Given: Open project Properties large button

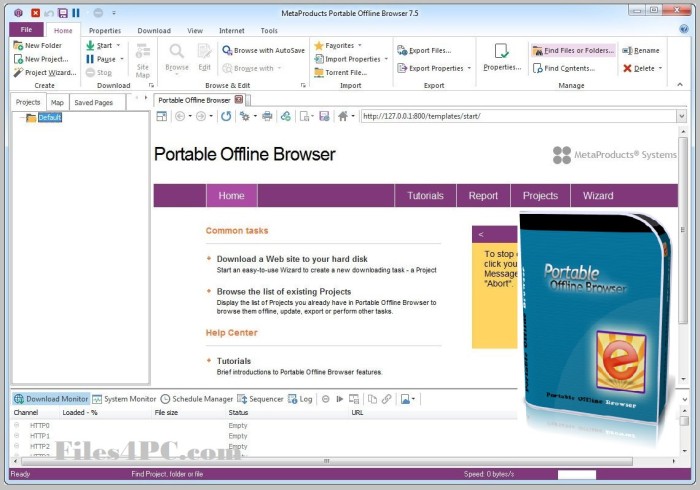Looking at the screenshot, I should pos(502,57).
